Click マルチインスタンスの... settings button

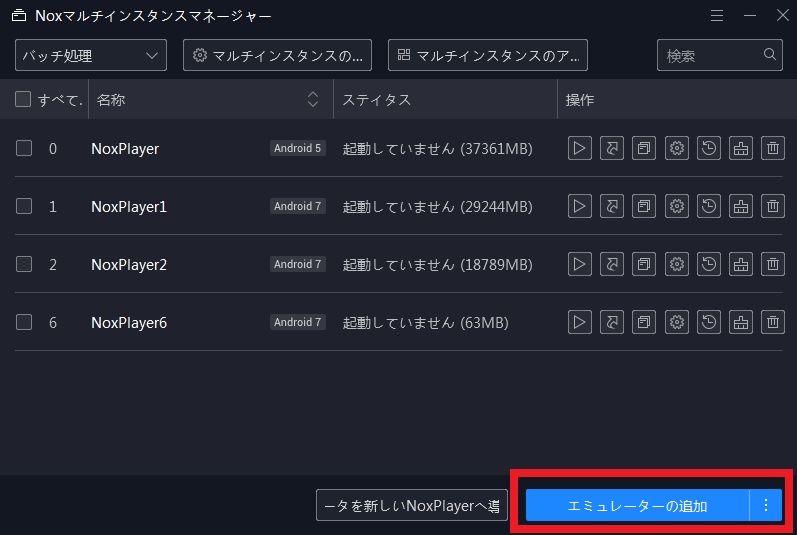[x=278, y=55]
